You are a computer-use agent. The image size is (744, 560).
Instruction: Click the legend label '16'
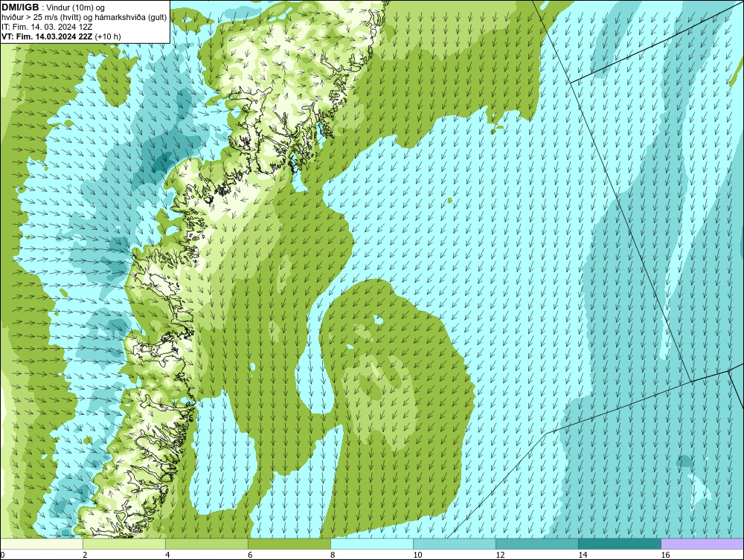click(664, 555)
